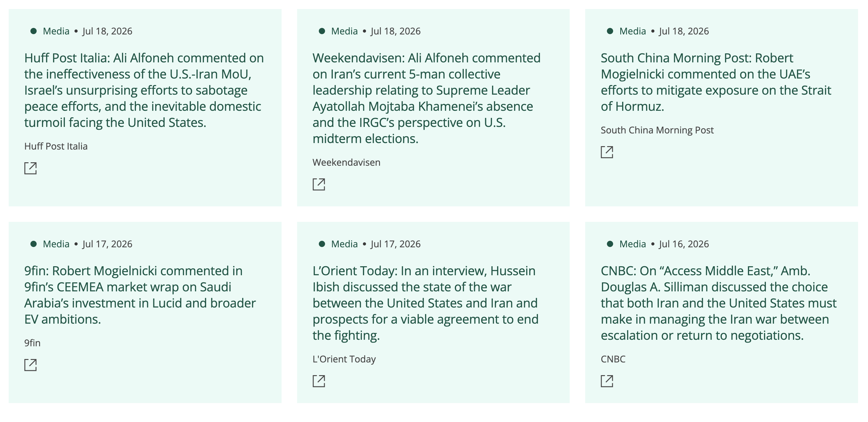Click Media tag on 9fin card
The image size is (868, 422).
point(56,244)
